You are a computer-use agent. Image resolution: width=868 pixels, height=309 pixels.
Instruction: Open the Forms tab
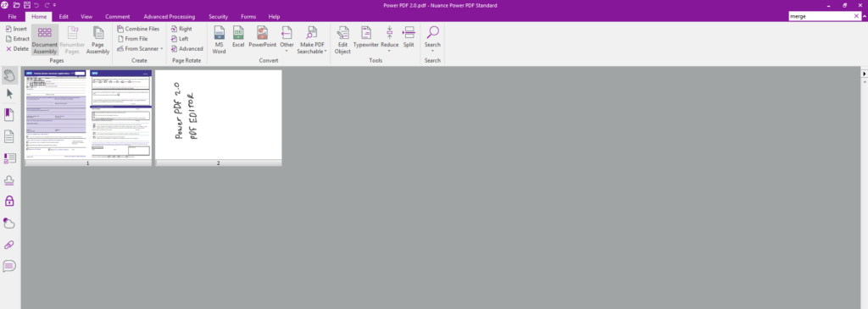[x=248, y=17]
